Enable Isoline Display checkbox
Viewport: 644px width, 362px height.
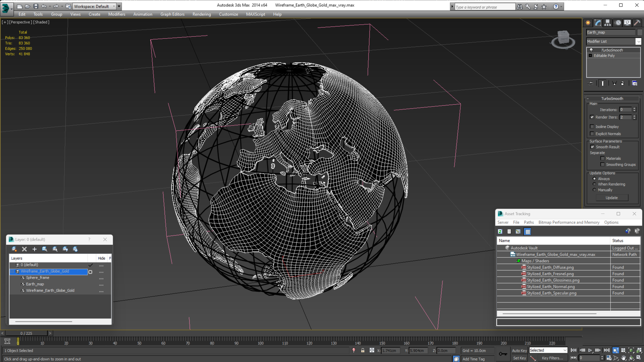[x=592, y=126]
